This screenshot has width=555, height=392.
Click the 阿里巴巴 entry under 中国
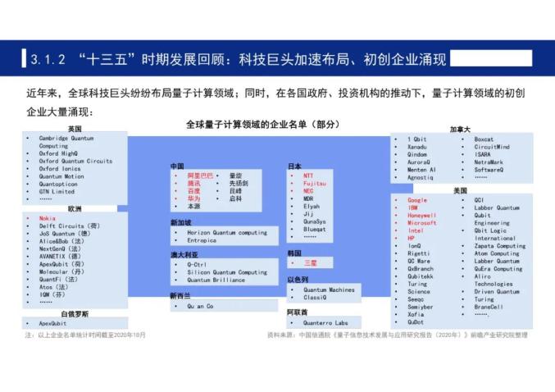200,175
